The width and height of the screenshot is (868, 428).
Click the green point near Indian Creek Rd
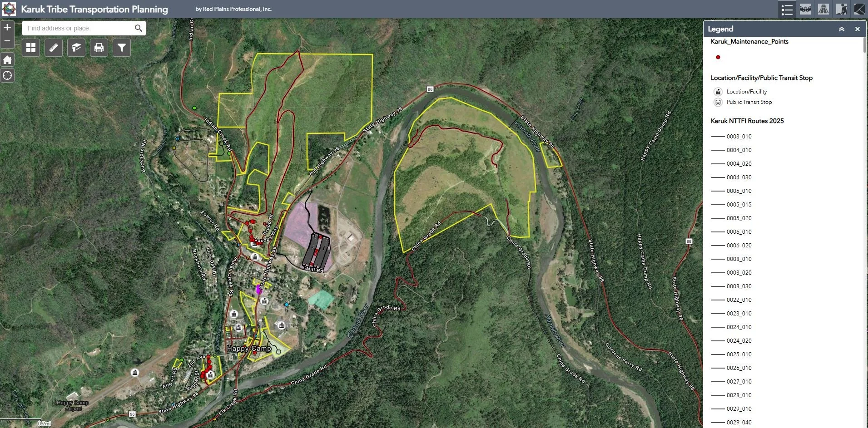click(194, 108)
